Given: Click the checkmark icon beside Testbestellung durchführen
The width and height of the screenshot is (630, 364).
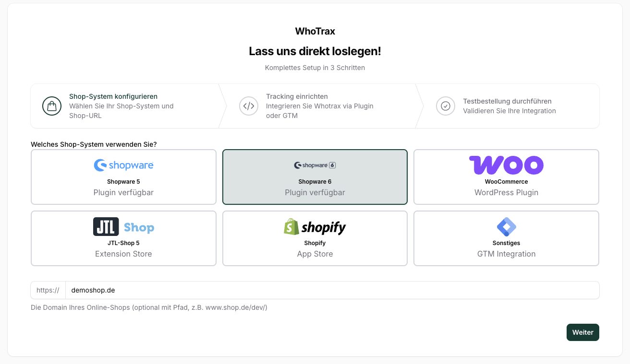Looking at the screenshot, I should [x=446, y=106].
